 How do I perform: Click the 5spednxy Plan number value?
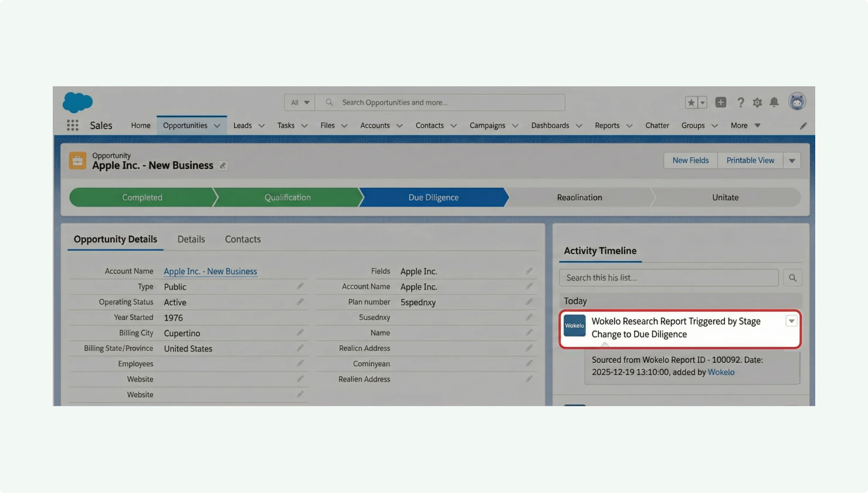(418, 302)
